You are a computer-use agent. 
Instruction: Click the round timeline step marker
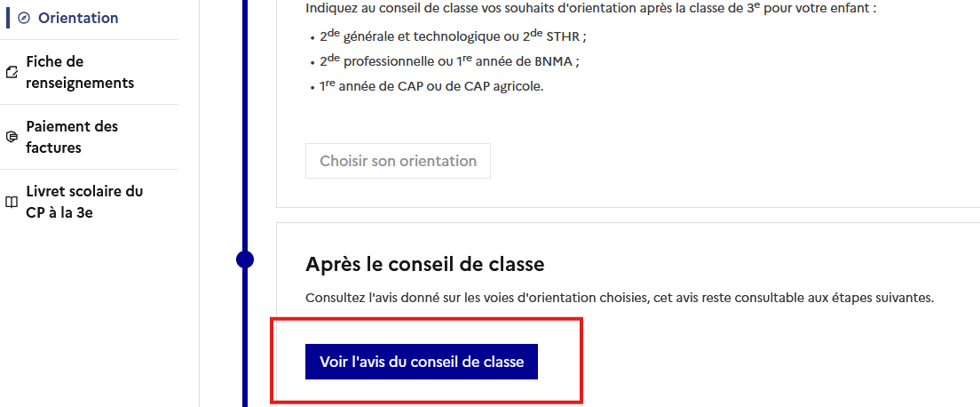coord(245,259)
